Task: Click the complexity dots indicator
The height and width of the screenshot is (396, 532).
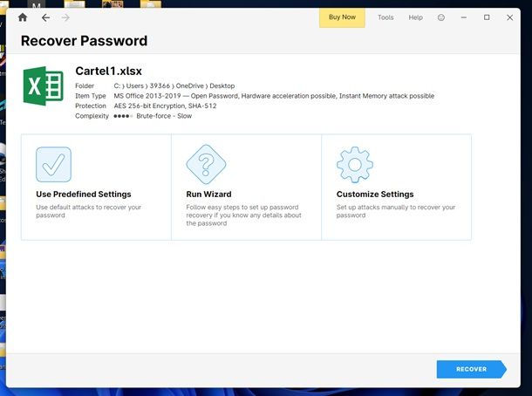Action: [x=123, y=116]
